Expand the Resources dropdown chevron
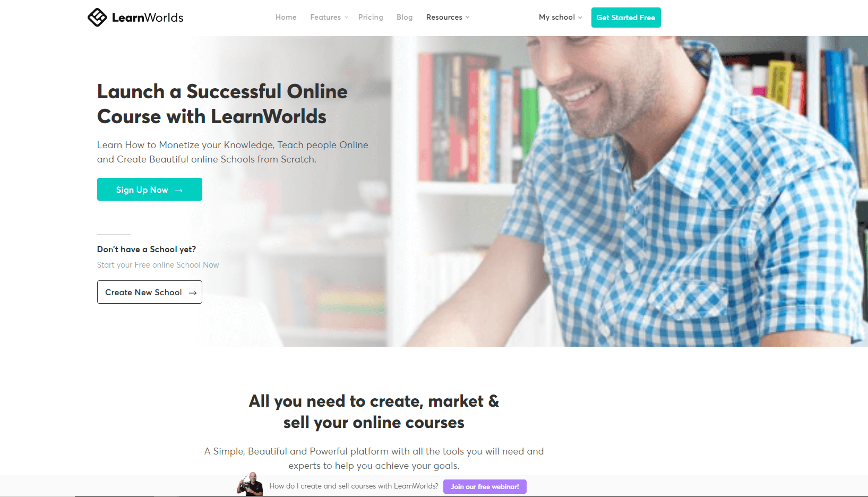This screenshot has height=497, width=868. coord(468,18)
